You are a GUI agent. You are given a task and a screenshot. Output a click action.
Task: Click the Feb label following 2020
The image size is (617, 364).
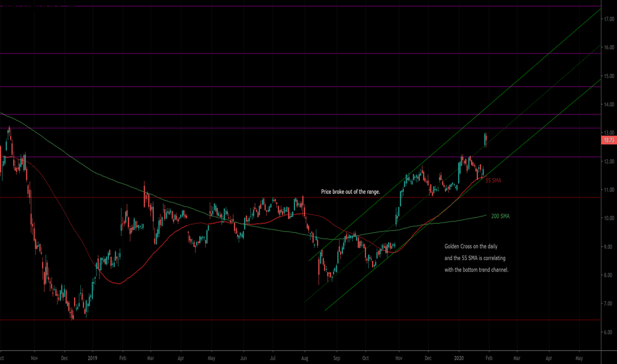pos(489,358)
